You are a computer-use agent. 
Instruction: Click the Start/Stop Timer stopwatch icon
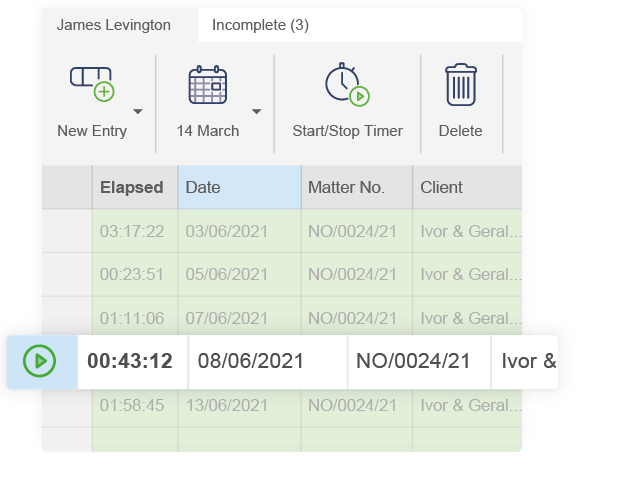(x=347, y=84)
